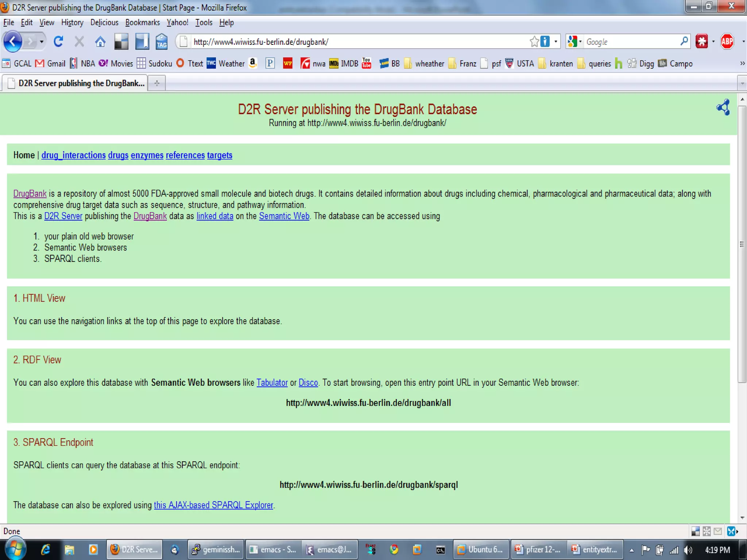Open the Amazon bookmark icon
Image resolution: width=747 pixels, height=560 pixels.
pyautogui.click(x=252, y=63)
